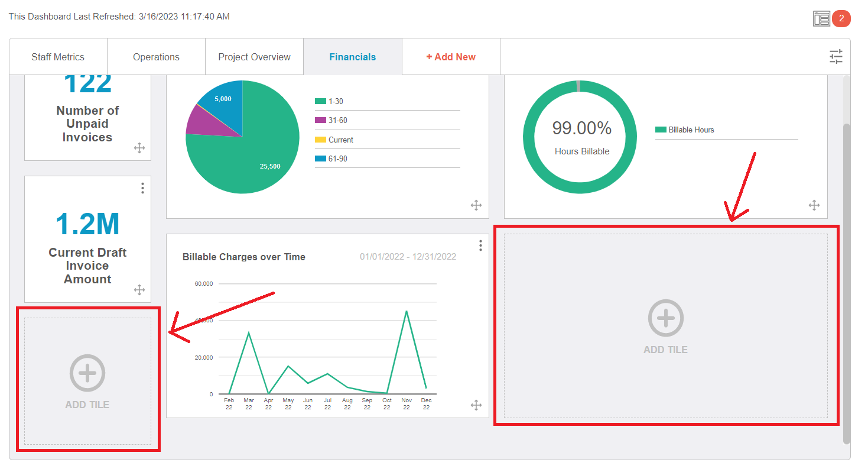Click move handle on Current Draft Invoice Amount tile

[139, 290]
